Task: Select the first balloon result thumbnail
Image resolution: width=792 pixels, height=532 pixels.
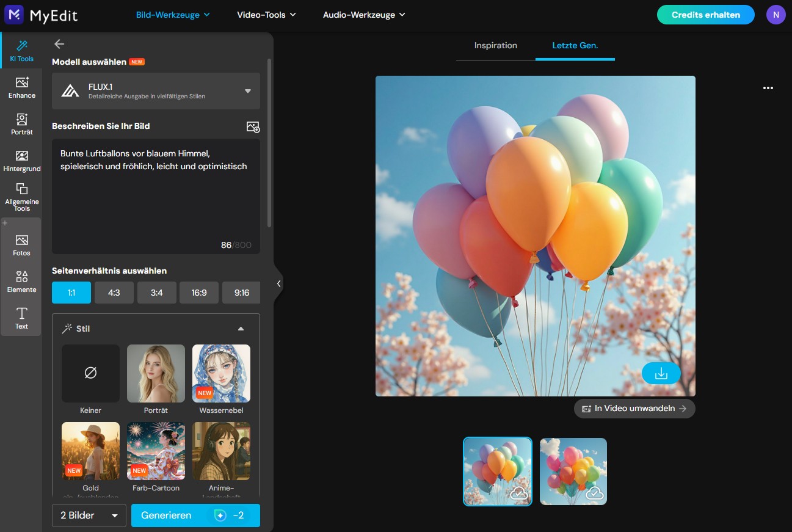Action: tap(498, 472)
